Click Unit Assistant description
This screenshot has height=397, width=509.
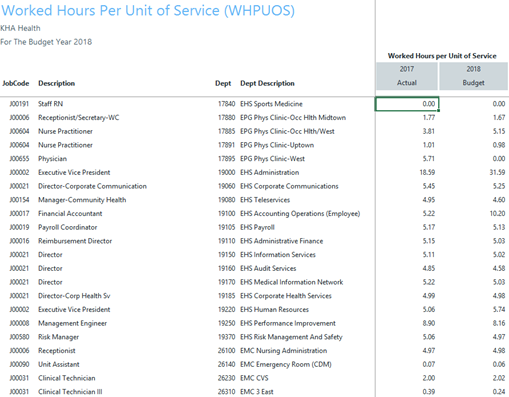click(x=59, y=364)
